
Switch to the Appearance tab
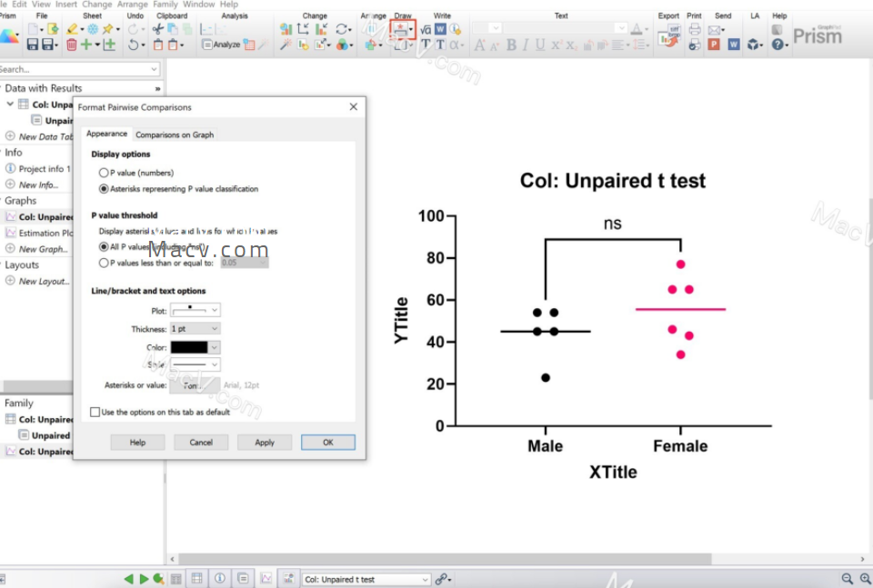(106, 135)
